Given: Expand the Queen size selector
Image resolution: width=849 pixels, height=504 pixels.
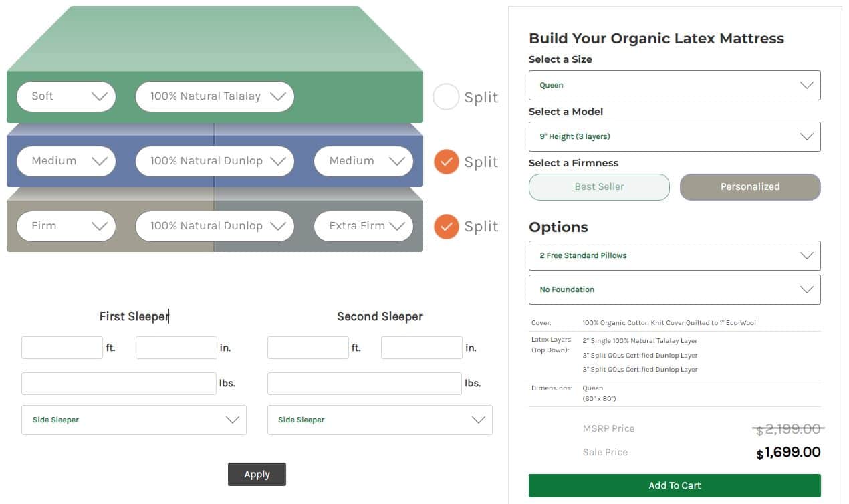Looking at the screenshot, I should pos(675,86).
